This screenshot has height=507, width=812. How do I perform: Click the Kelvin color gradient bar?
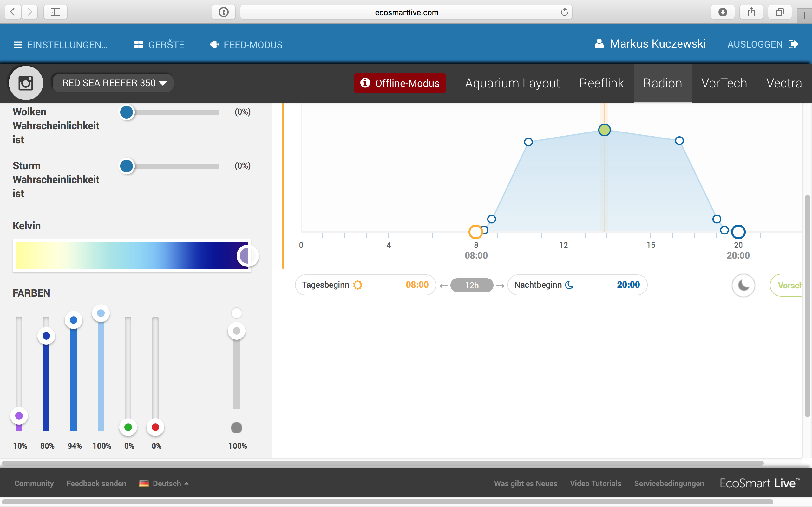click(132, 255)
